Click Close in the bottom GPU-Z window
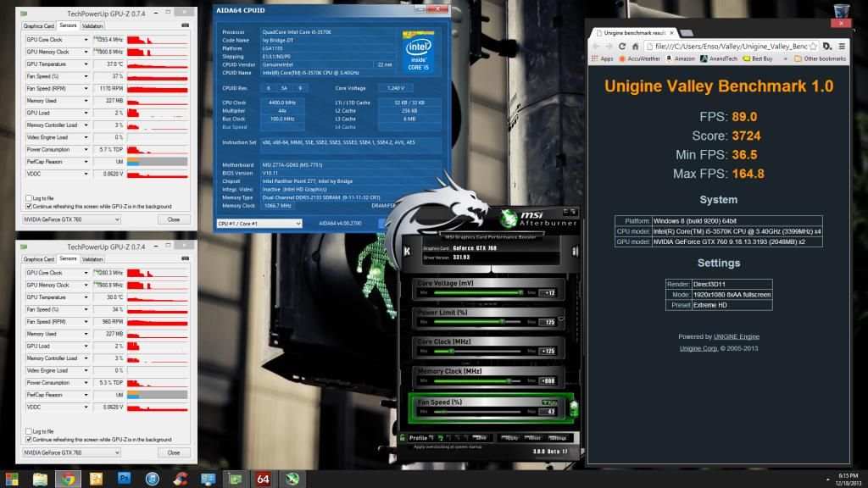 click(173, 452)
